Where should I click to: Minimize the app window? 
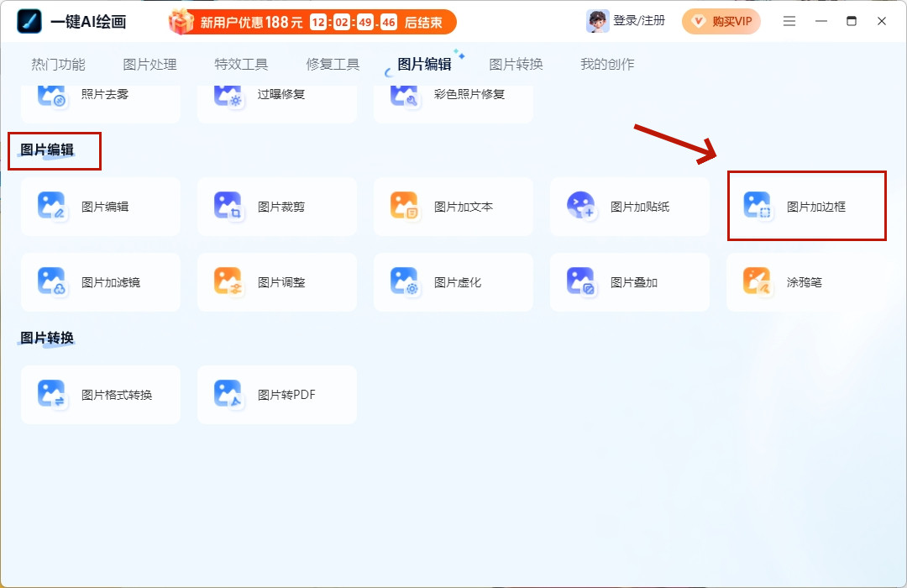(820, 21)
